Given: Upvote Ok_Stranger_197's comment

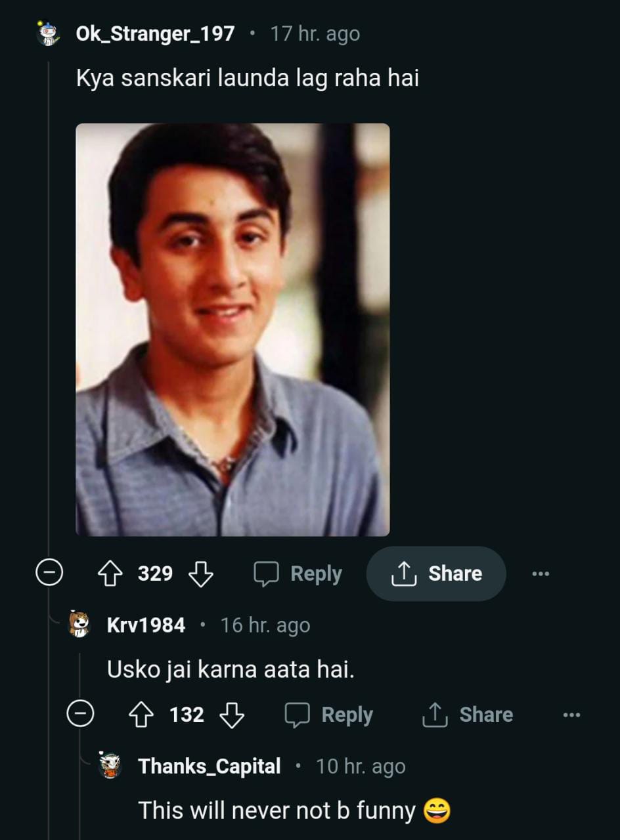Looking at the screenshot, I should (110, 574).
